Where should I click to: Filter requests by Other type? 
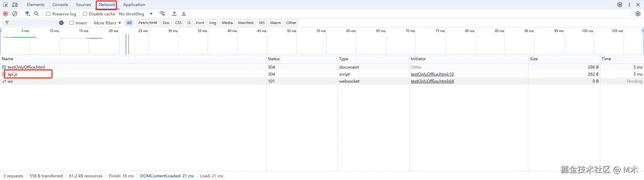coord(291,23)
